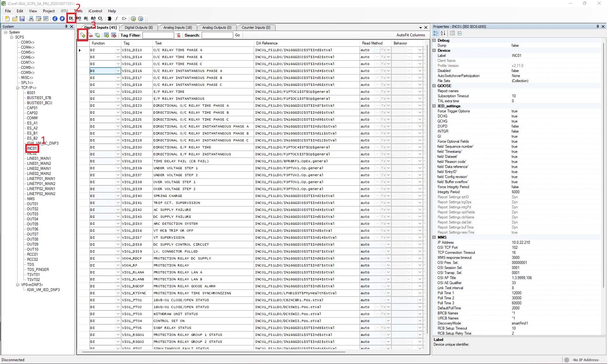Open the DI points toolbar icon
This screenshot has width=608, height=364.
(x=71, y=18)
